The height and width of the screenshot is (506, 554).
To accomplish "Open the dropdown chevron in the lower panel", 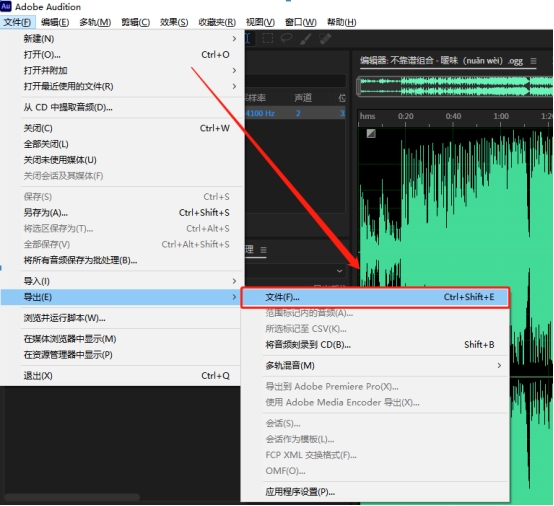I will [x=339, y=271].
